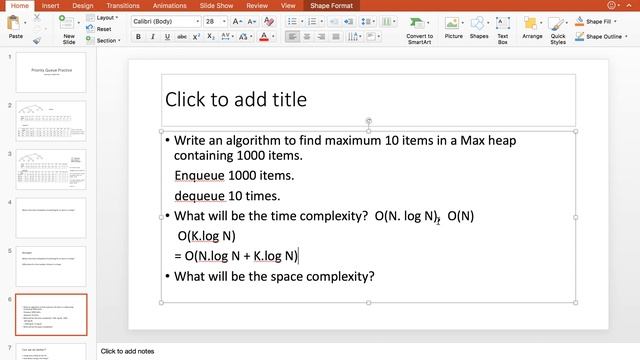This screenshot has width=640, height=360.
Task: Align text left
Action: pos(292,37)
